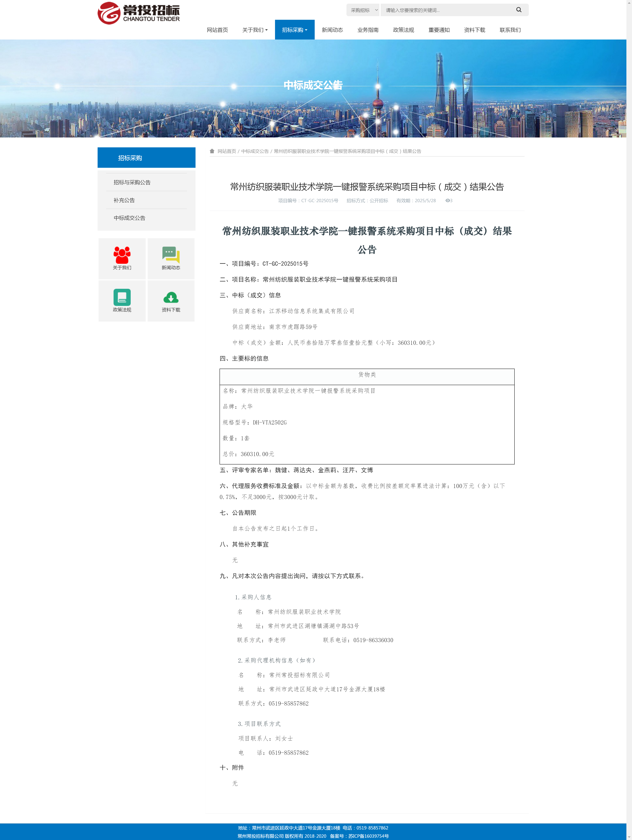This screenshot has width=632, height=840.
Task: Select 补充公告 in the sidebar
Action: (124, 200)
